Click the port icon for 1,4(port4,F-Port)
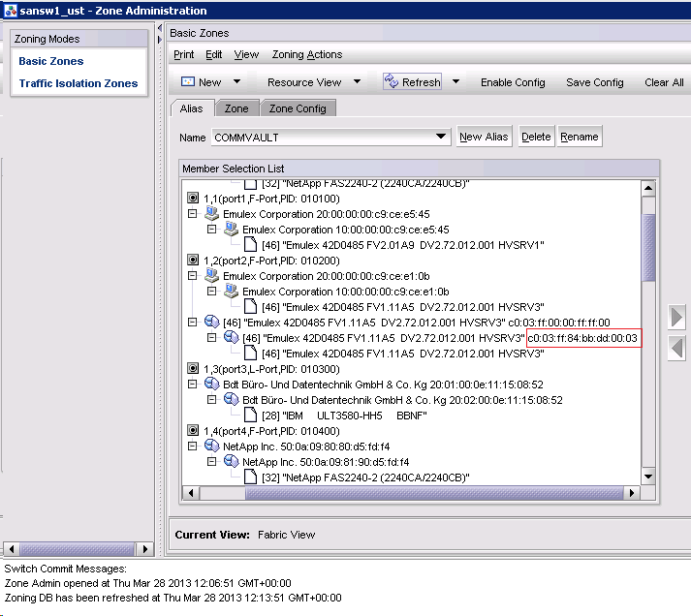The width and height of the screenshot is (691, 616). point(193,430)
